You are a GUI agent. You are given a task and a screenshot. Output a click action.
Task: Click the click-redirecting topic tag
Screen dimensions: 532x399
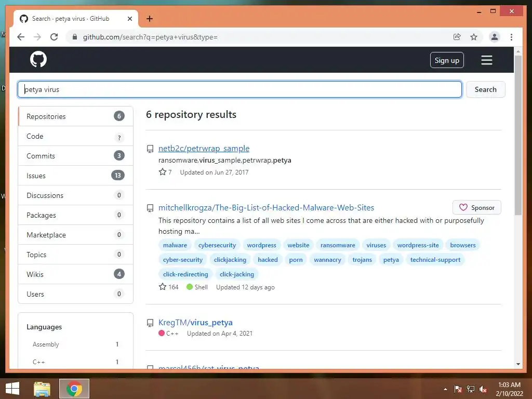pyautogui.click(x=185, y=274)
